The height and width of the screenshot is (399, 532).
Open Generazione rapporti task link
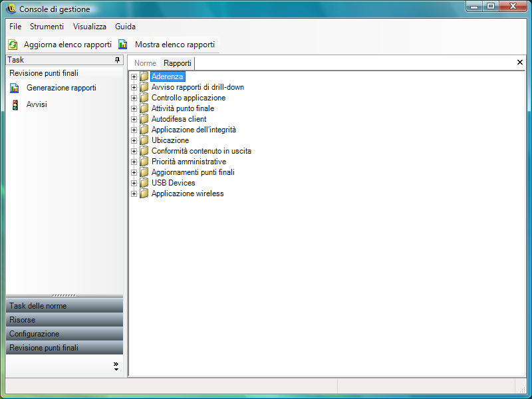point(61,88)
